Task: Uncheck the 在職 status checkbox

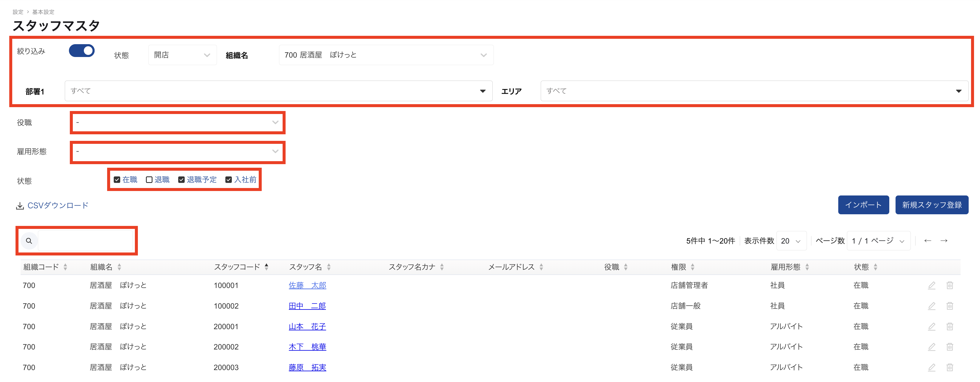Action: pos(117,180)
